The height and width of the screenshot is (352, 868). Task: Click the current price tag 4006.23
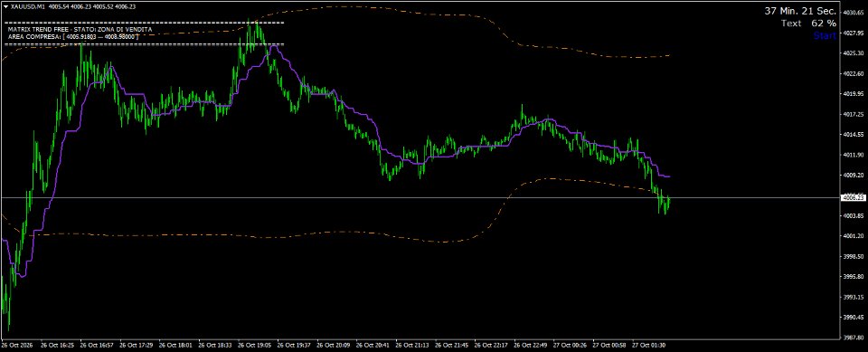click(x=853, y=197)
